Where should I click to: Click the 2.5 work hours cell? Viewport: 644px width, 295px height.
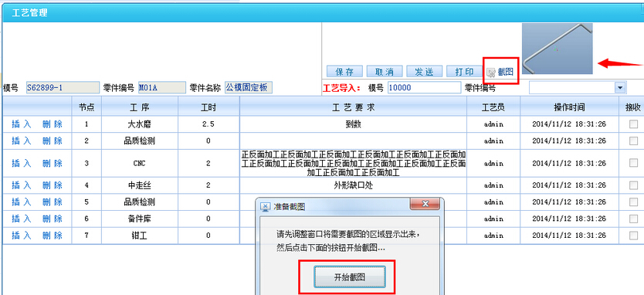208,124
